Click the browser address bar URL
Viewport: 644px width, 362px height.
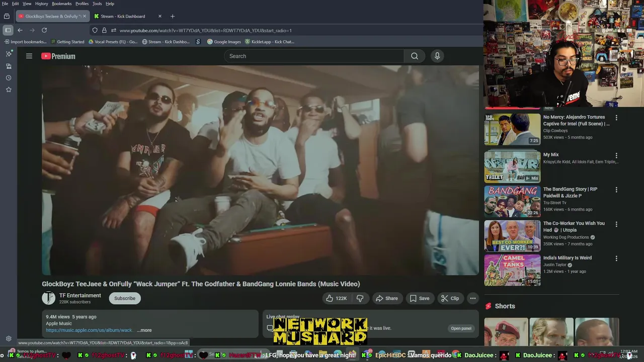(205, 30)
